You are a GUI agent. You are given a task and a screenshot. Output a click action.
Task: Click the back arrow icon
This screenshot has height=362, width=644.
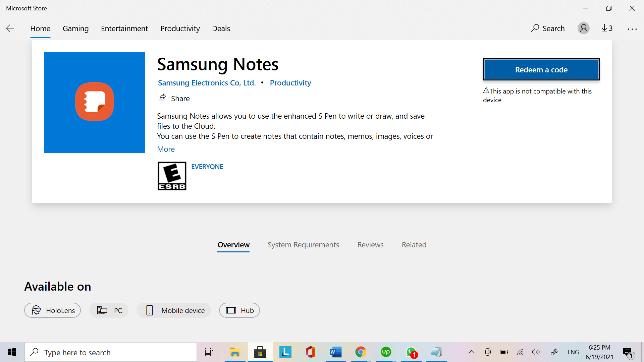(x=10, y=28)
